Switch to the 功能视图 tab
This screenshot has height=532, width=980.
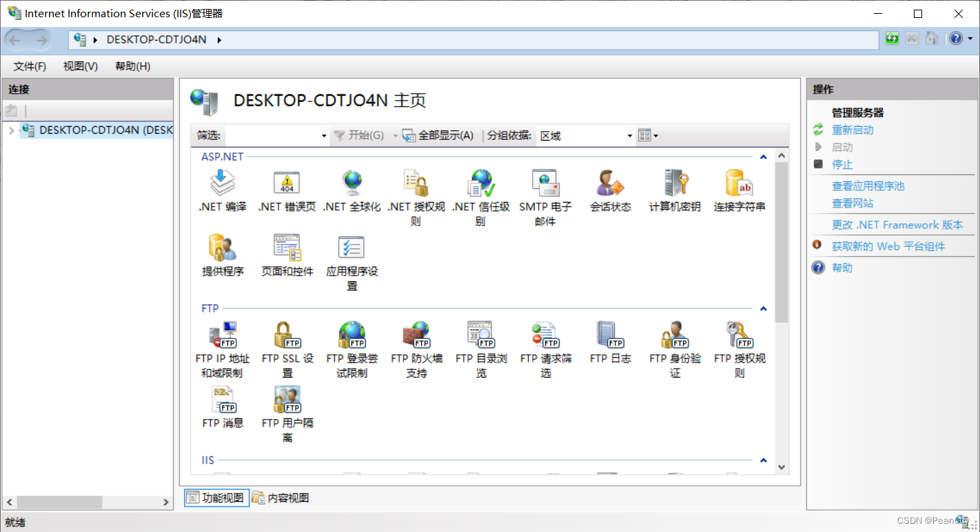pos(216,498)
